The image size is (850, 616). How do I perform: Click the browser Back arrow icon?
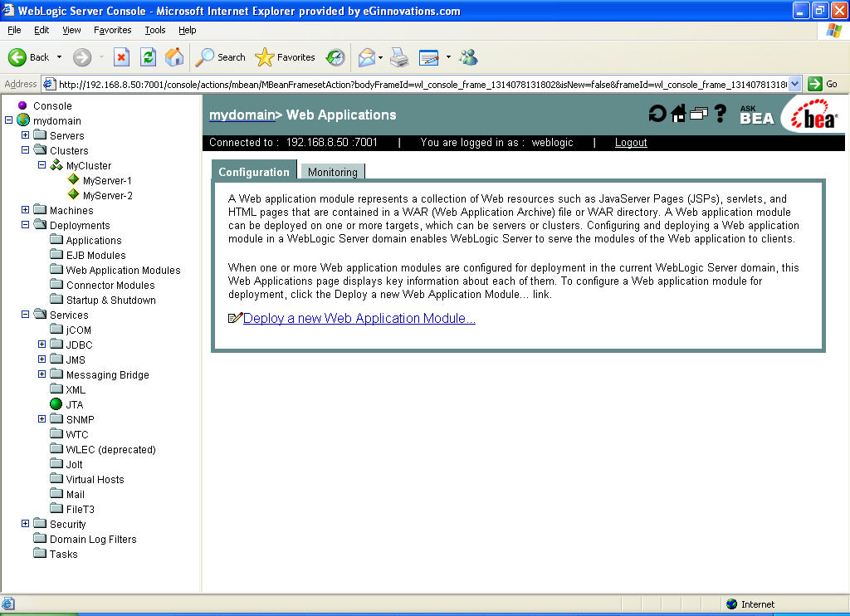click(17, 57)
